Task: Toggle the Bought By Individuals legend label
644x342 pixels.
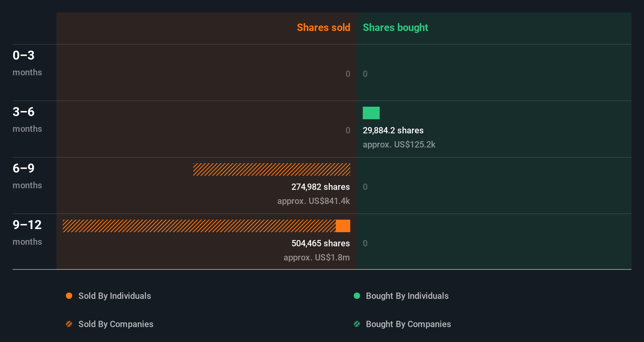Action: coord(407,296)
